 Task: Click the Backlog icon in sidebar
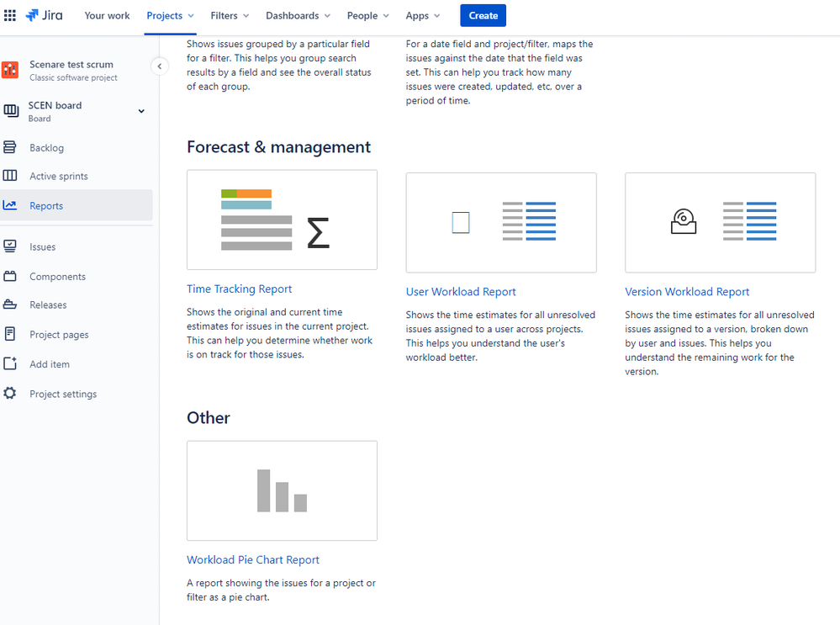[9, 147]
